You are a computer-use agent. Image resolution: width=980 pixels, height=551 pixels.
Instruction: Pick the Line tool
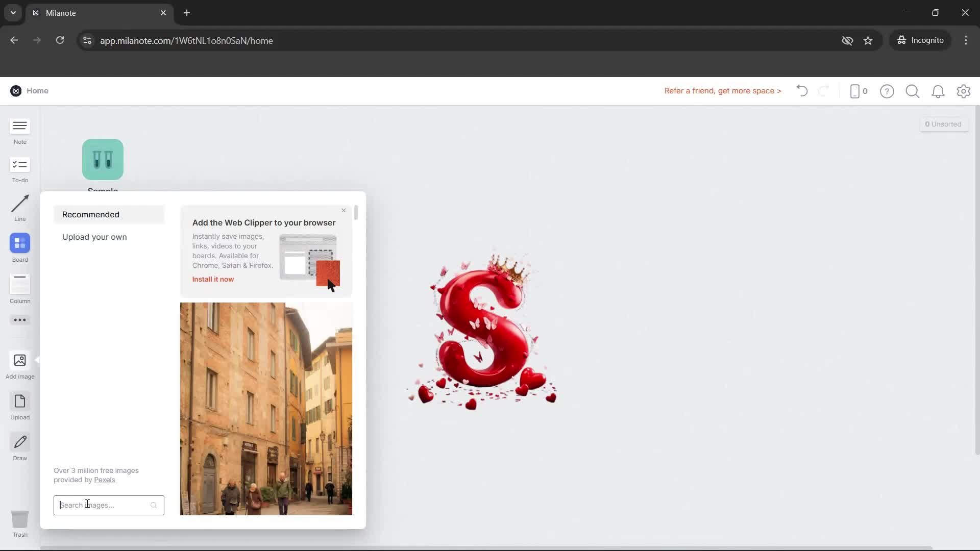tap(20, 204)
